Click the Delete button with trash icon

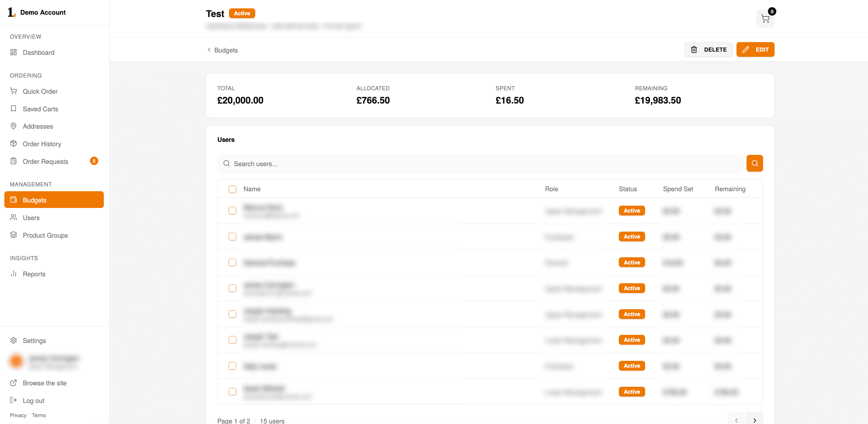click(708, 50)
